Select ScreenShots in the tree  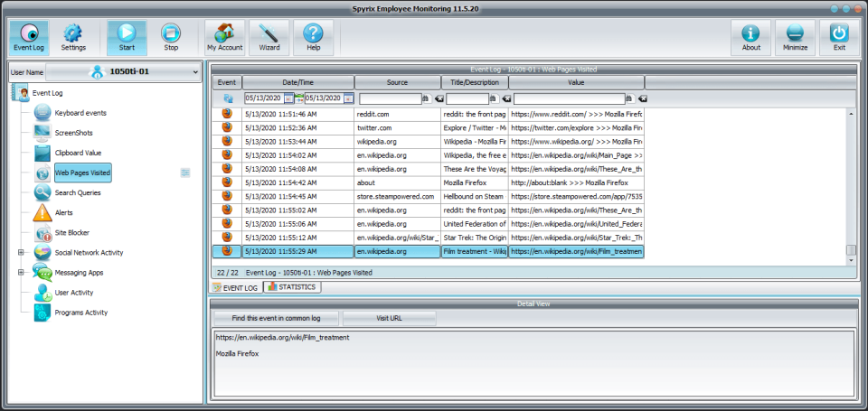73,133
